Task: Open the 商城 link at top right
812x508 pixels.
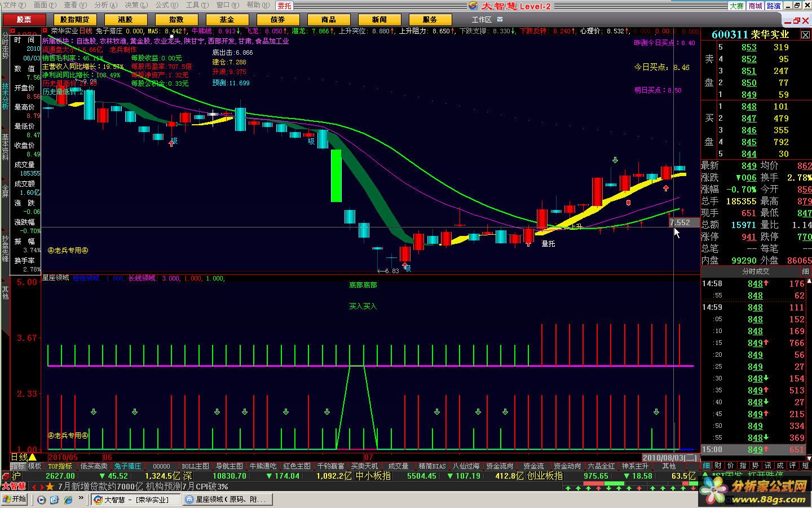Action: (755, 6)
